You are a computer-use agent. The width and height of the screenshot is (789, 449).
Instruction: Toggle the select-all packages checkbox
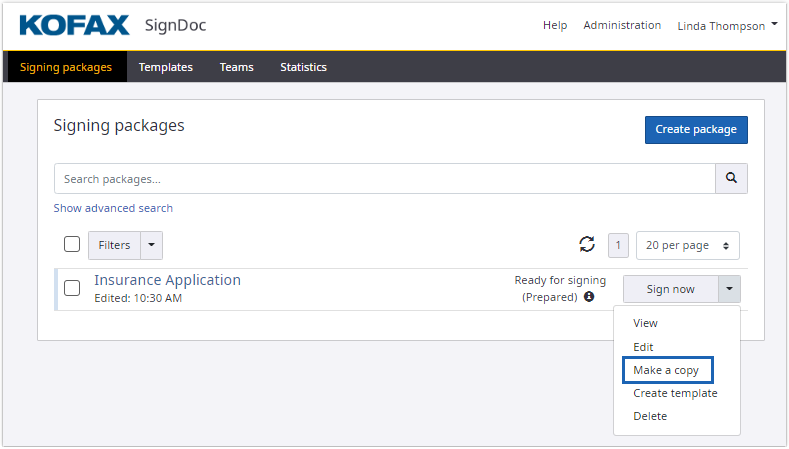coord(72,245)
